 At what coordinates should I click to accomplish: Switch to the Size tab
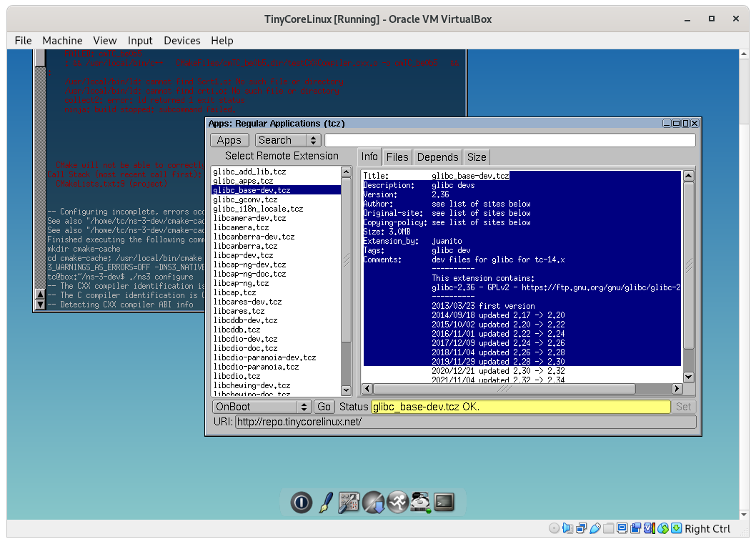477,157
